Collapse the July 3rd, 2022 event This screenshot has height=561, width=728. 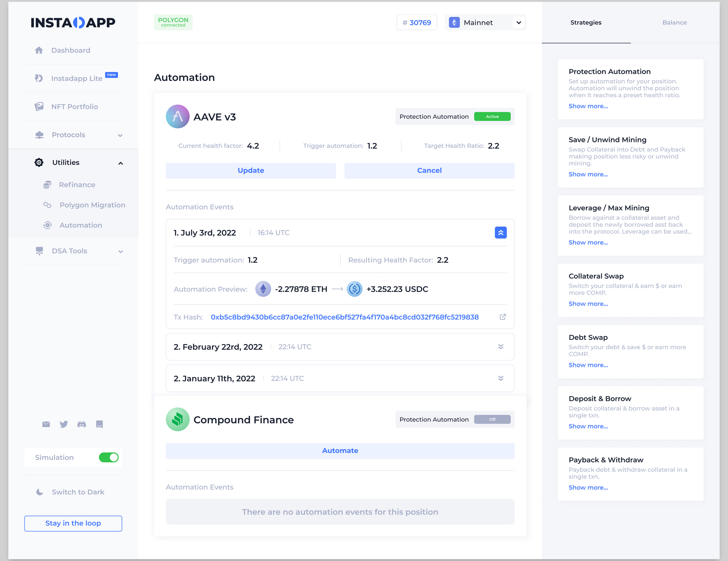[501, 233]
